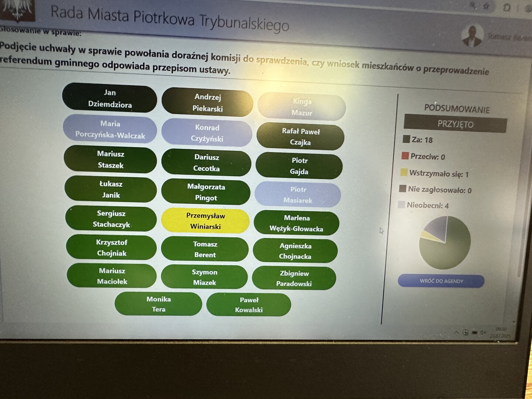Screen dimensions: 532x399
Task: Click Jan Dziemdziora councillor pill
Action: pos(110,98)
